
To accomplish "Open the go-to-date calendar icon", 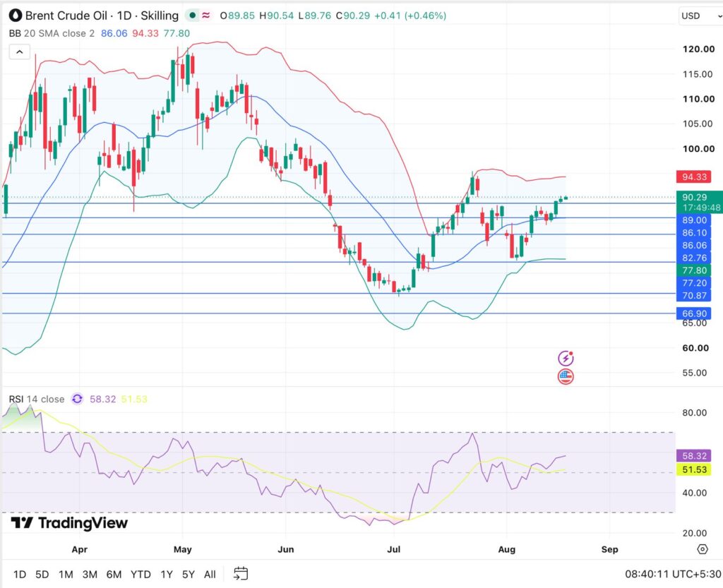I will (x=241, y=574).
